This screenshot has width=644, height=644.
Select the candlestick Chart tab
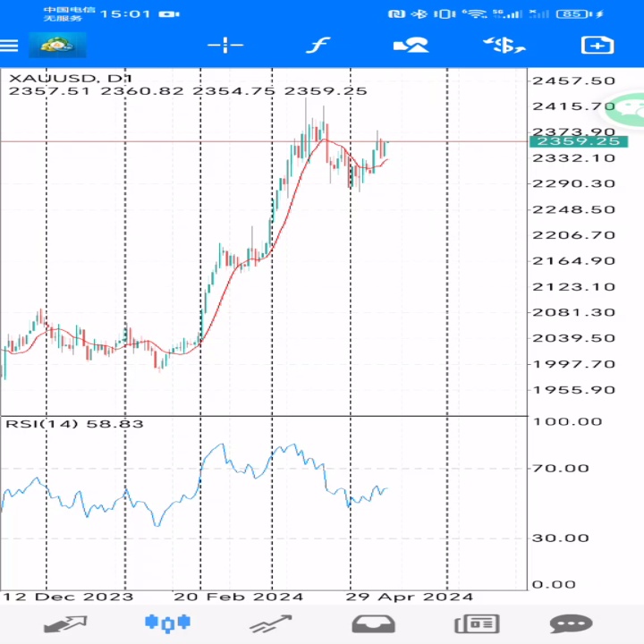tap(167, 623)
